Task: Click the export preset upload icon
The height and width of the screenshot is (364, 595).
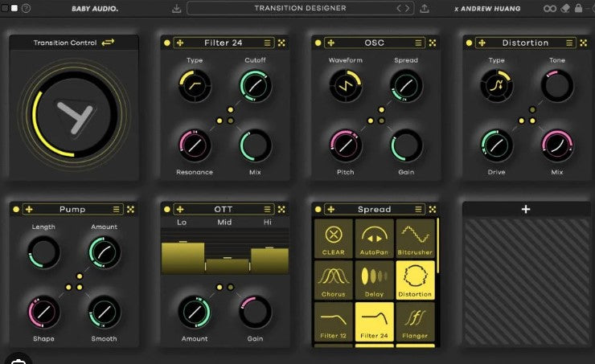Action: (425, 8)
